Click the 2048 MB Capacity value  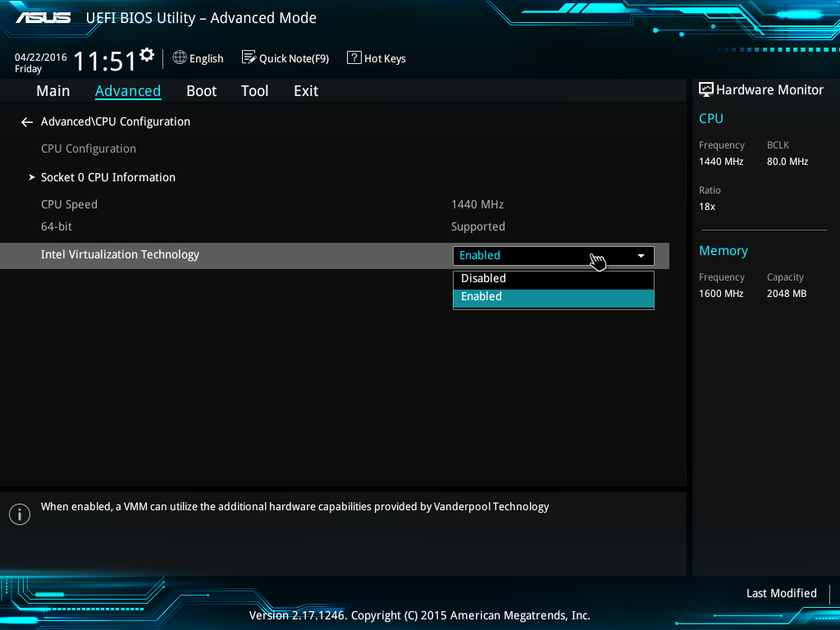pyautogui.click(x=787, y=294)
